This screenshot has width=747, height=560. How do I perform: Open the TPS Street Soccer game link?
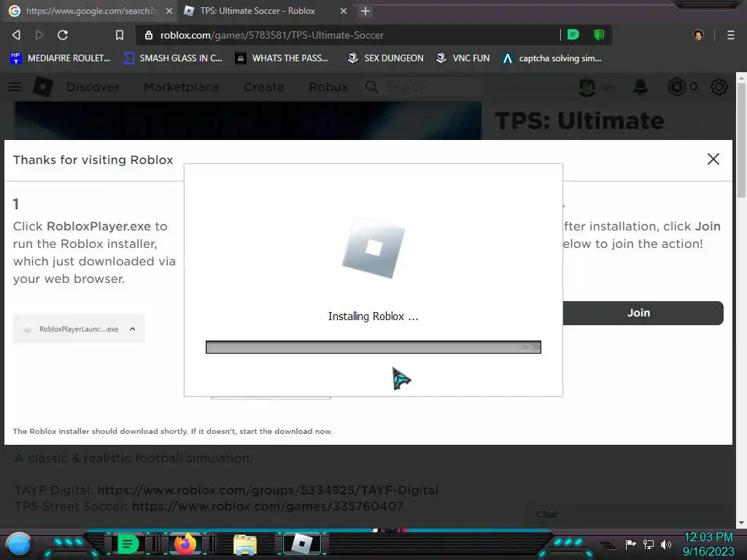(268, 506)
